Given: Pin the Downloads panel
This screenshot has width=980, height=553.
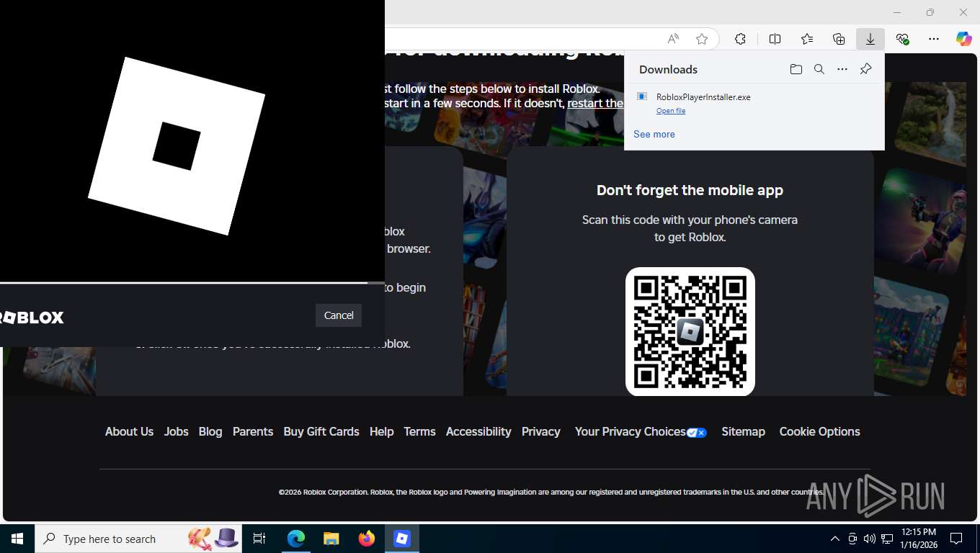Looking at the screenshot, I should 865,69.
